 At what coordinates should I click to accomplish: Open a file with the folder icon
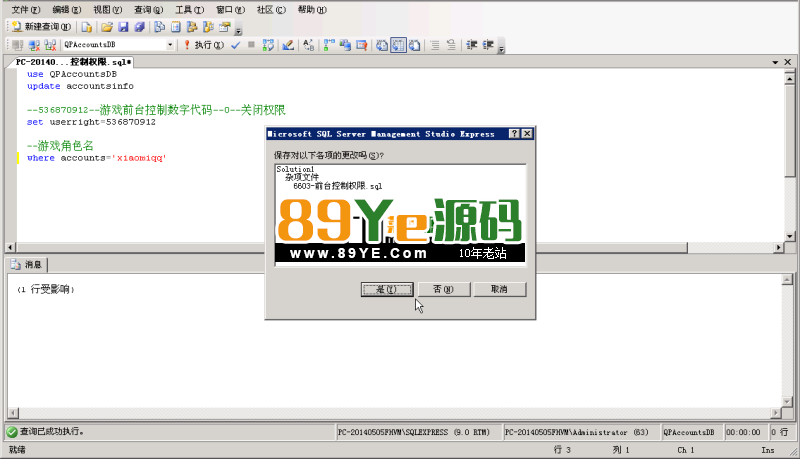(x=107, y=27)
